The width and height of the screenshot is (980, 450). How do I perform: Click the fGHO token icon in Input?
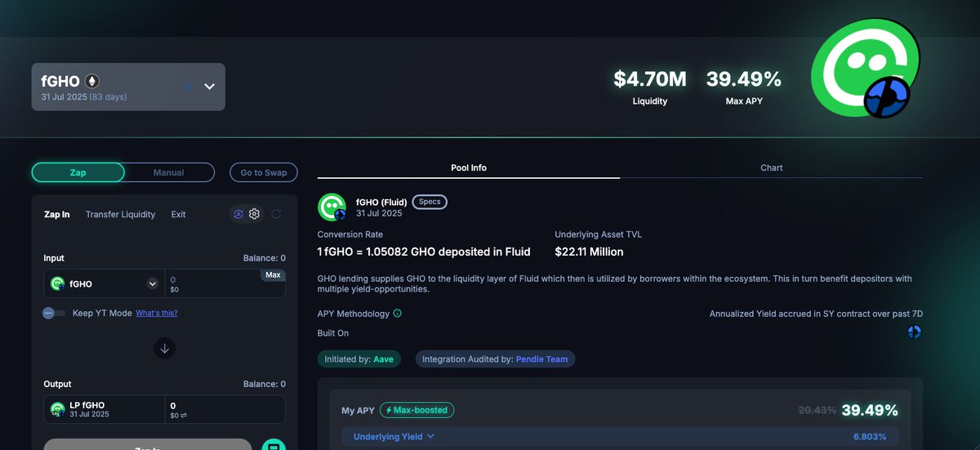point(57,283)
